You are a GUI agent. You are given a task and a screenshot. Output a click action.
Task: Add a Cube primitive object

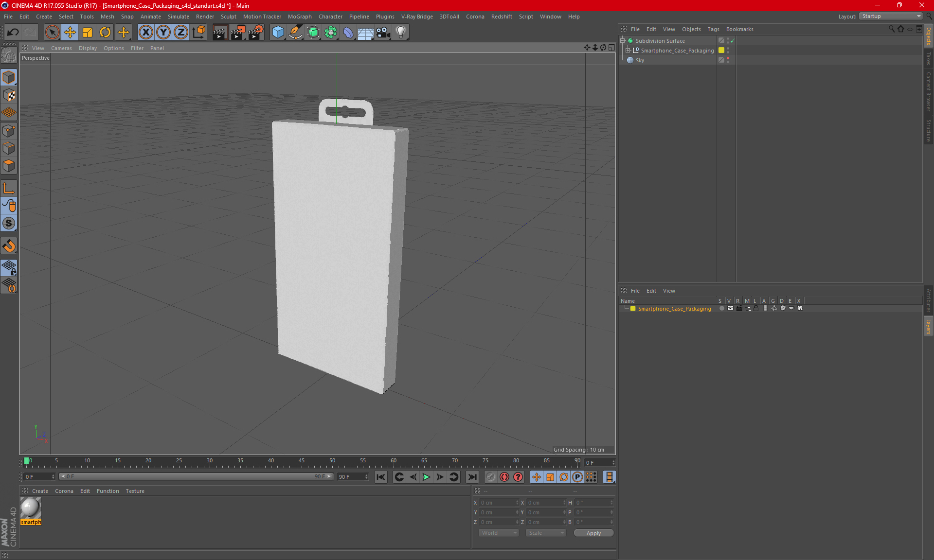click(278, 33)
